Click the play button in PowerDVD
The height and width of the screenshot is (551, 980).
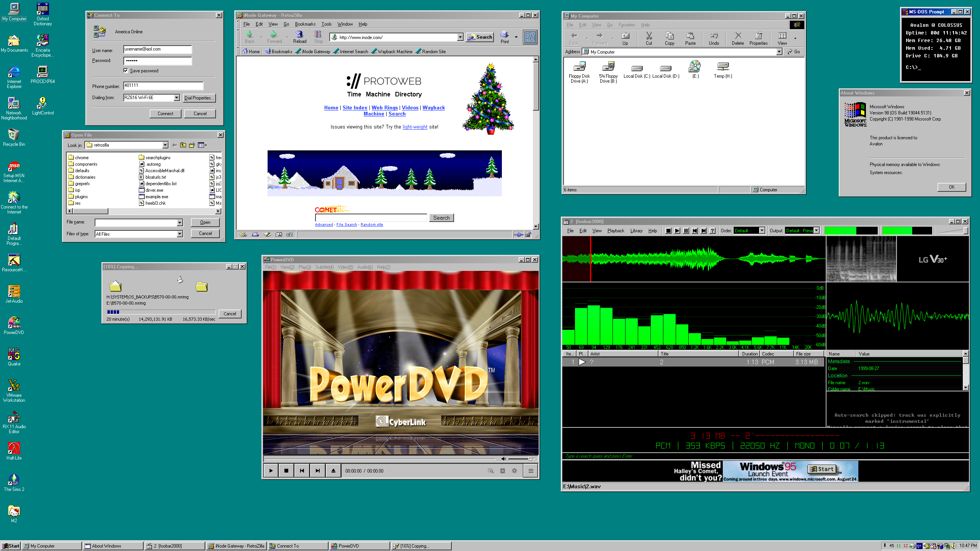271,471
